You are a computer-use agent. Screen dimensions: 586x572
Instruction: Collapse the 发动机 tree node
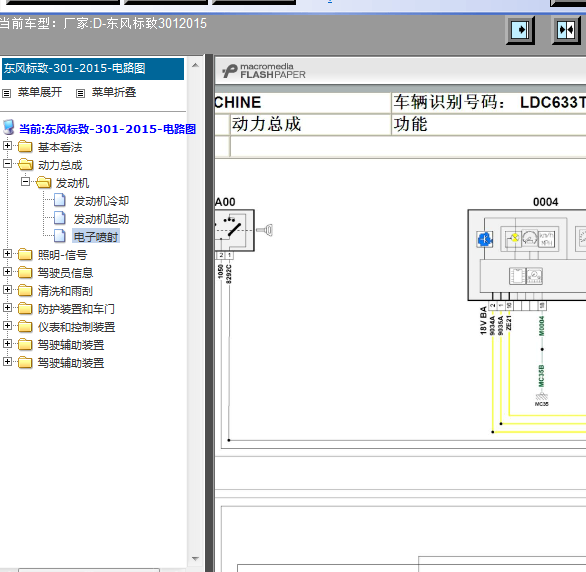point(25,181)
